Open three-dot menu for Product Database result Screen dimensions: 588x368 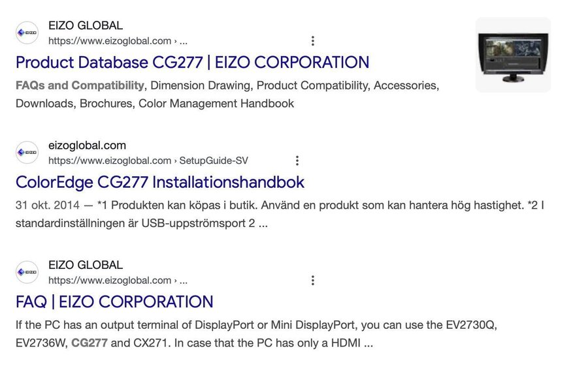coord(313,41)
